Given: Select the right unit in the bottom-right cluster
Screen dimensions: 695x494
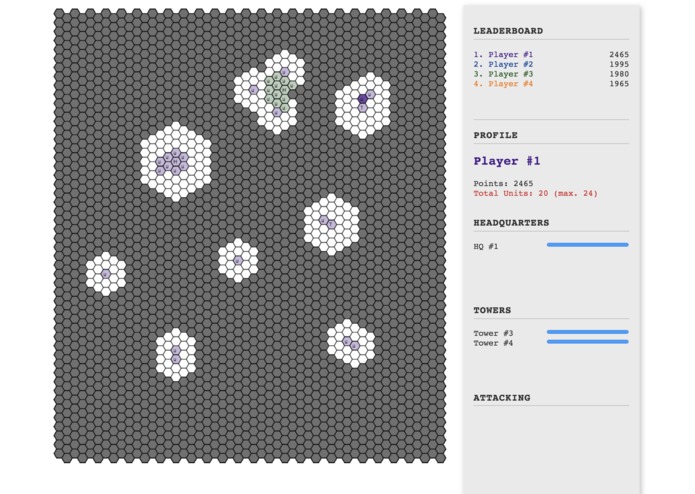Looking at the screenshot, I should pyautogui.click(x=355, y=346).
